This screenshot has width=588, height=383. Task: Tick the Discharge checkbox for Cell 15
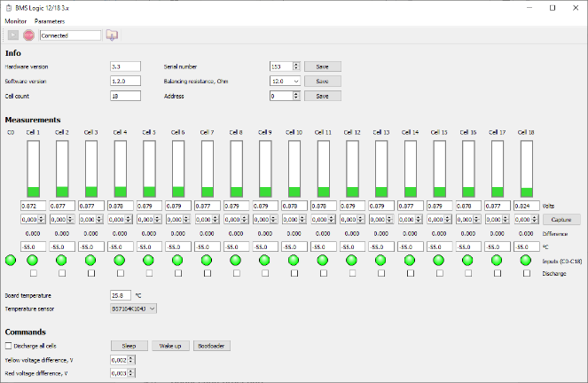coord(440,274)
